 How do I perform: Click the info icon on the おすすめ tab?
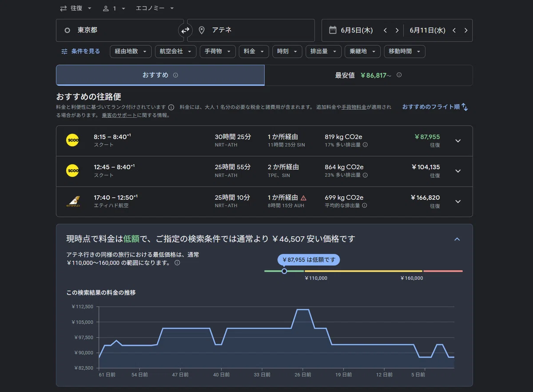tap(175, 75)
